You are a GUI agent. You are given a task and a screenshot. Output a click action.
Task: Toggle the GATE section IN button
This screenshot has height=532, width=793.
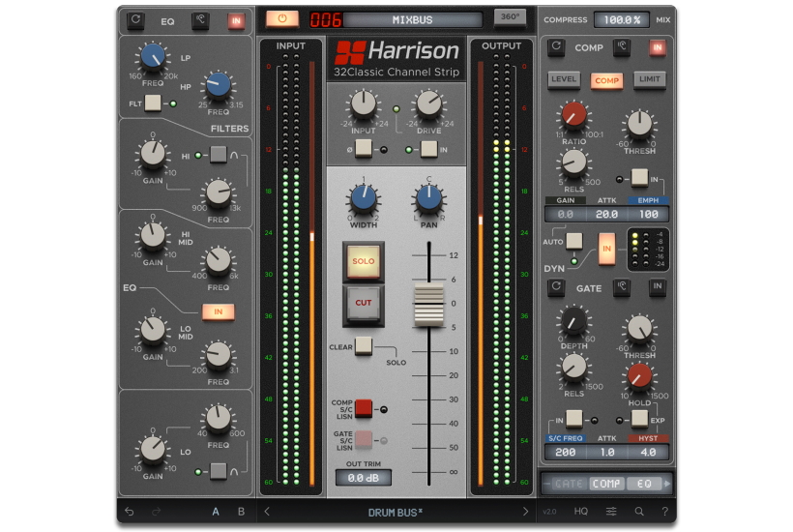click(658, 287)
